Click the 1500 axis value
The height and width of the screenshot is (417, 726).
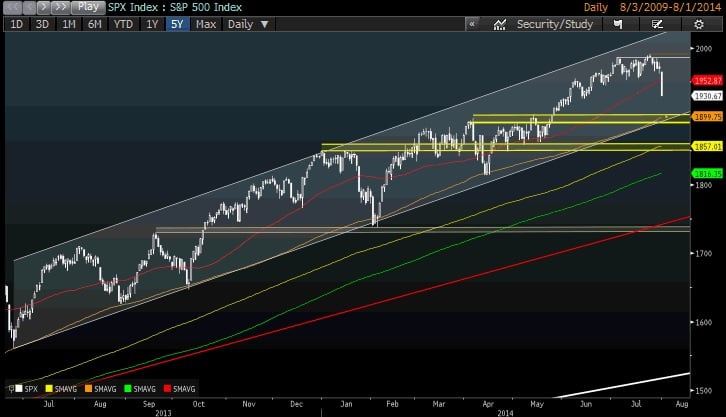pos(704,390)
